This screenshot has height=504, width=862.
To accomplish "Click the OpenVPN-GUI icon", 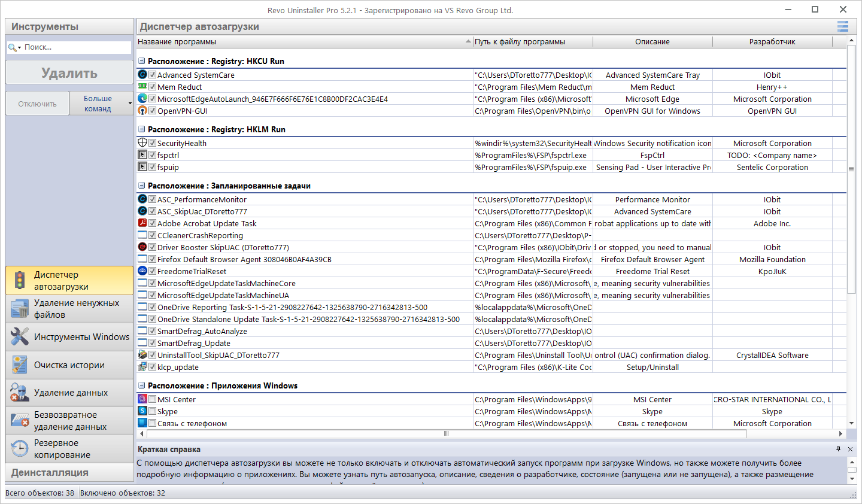I will [x=142, y=111].
